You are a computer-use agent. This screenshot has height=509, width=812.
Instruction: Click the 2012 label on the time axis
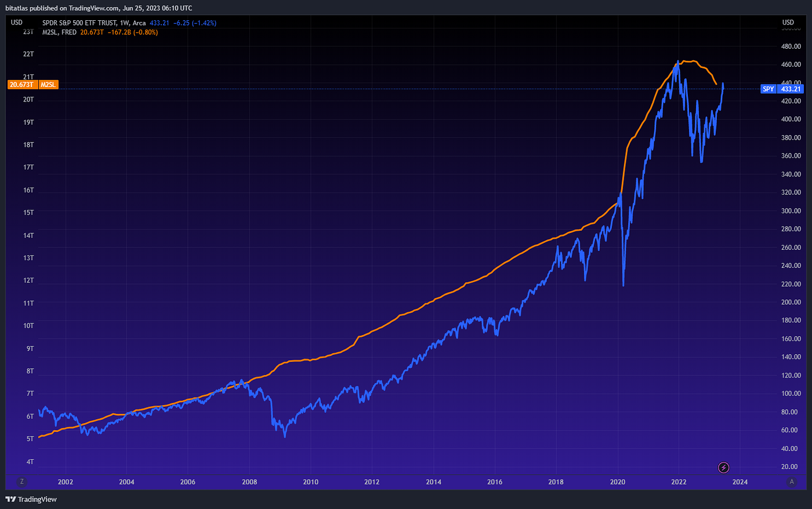372,482
